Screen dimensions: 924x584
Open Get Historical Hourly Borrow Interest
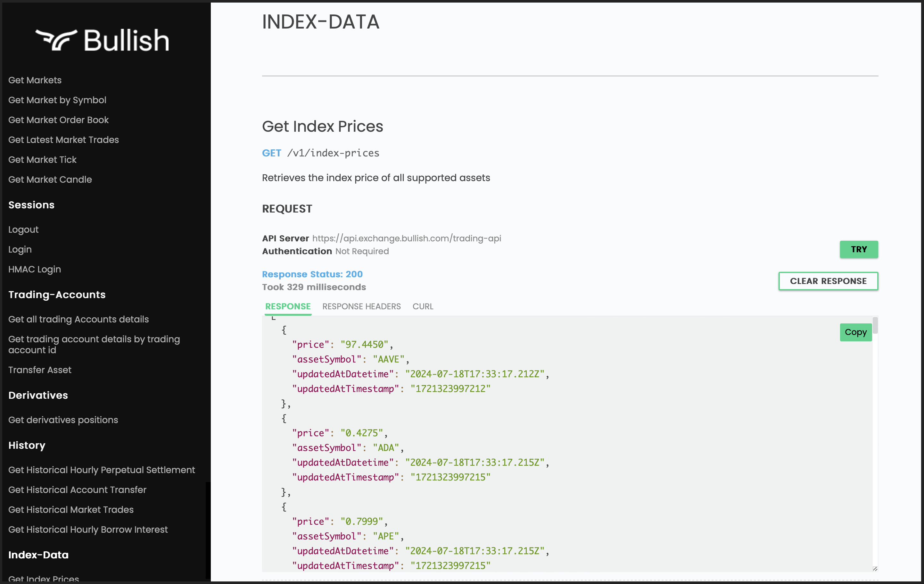pyautogui.click(x=88, y=530)
